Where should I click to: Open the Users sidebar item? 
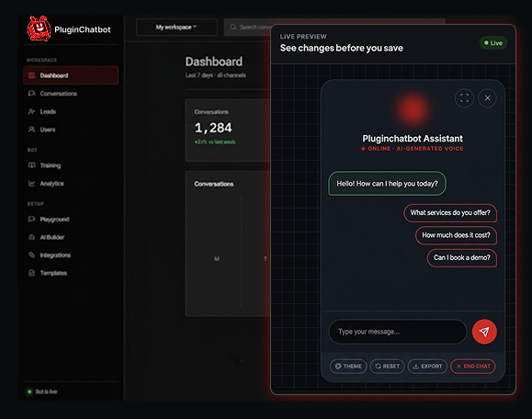[71, 130]
